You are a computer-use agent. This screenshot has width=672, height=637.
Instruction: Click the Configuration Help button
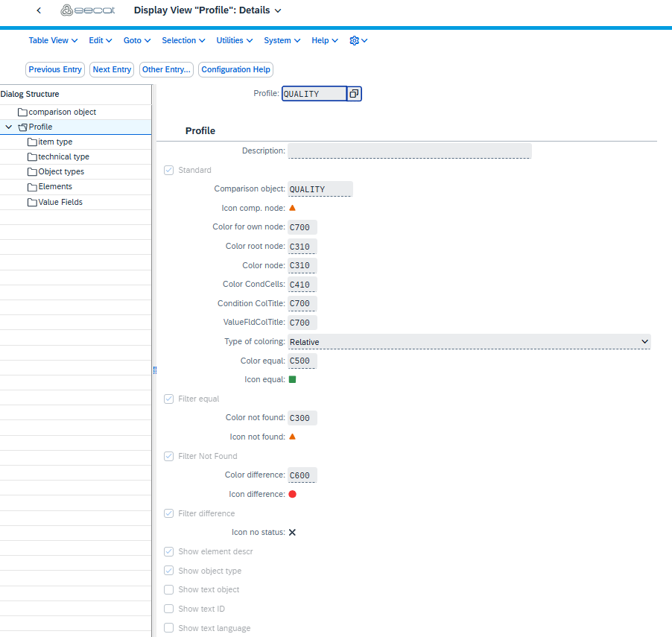coord(235,69)
